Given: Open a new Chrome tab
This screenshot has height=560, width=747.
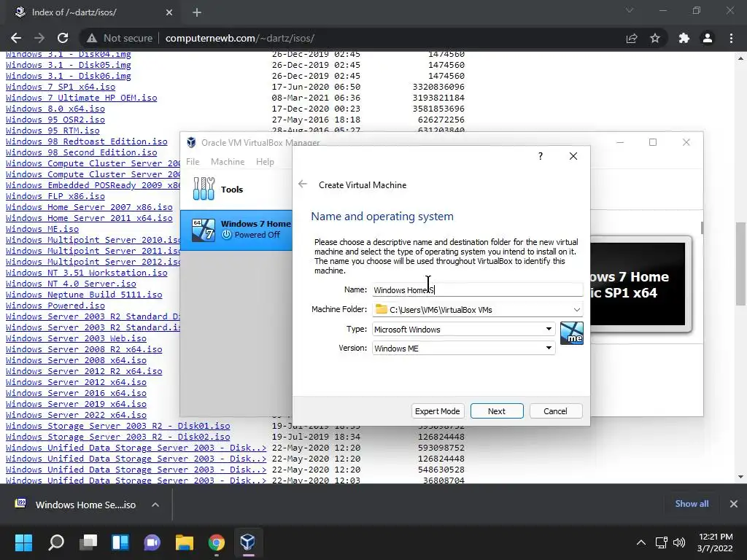Looking at the screenshot, I should click(197, 12).
